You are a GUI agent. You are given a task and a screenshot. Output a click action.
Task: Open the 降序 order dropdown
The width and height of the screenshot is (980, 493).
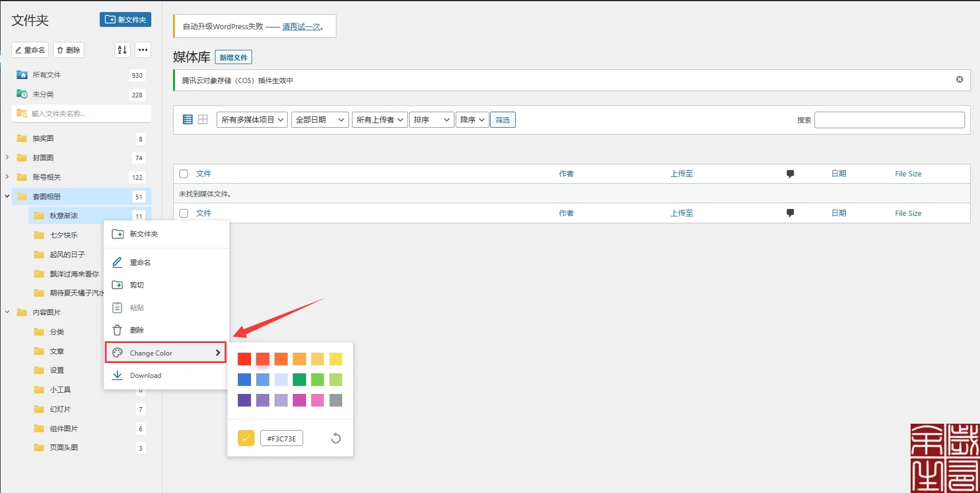pos(472,120)
